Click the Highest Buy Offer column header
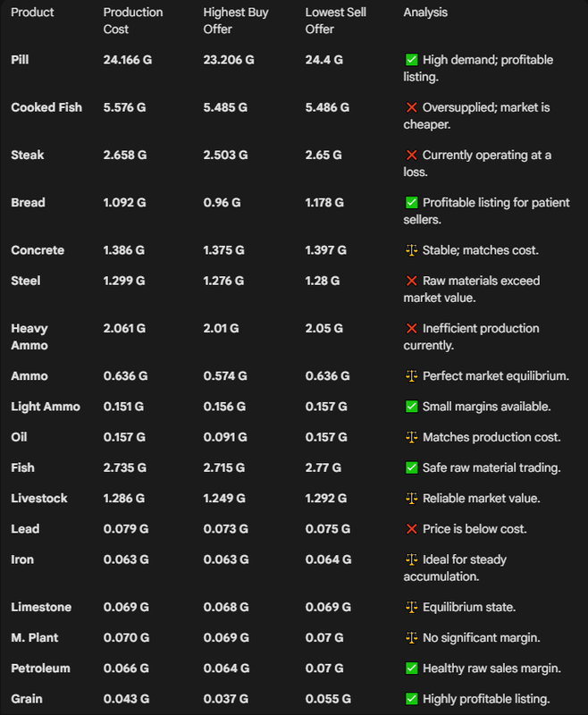Screen dimensions: 588x715 coord(236,21)
